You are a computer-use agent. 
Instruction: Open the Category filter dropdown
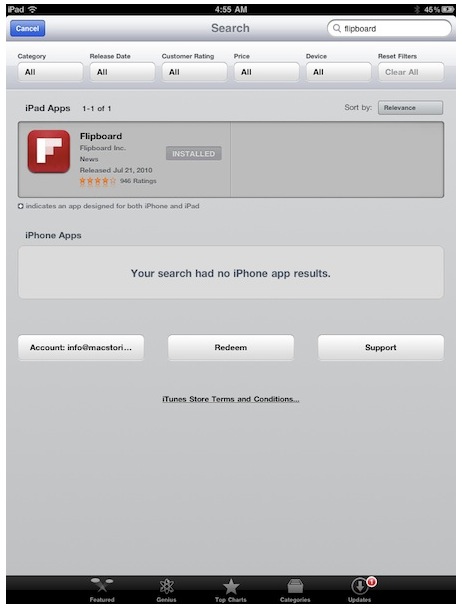(x=50, y=72)
